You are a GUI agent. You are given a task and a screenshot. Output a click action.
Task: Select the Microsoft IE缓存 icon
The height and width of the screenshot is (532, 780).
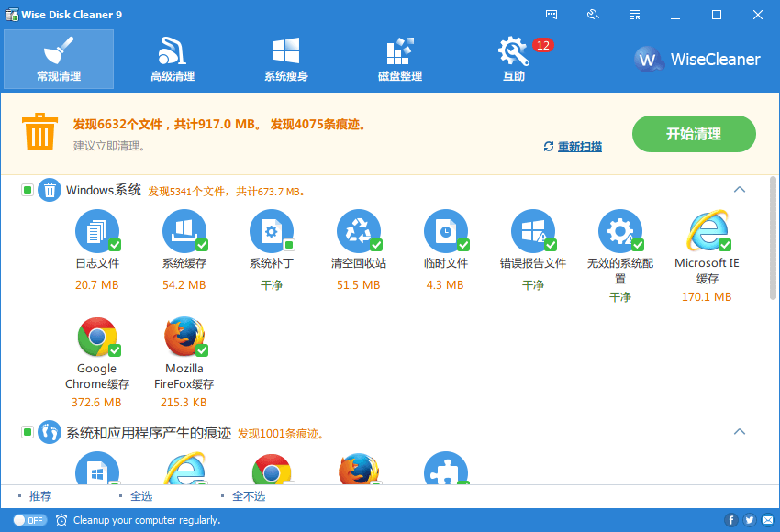tap(708, 231)
